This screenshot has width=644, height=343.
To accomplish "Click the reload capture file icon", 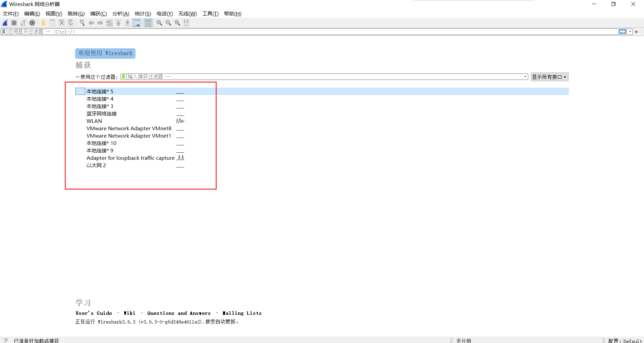I will pos(71,23).
